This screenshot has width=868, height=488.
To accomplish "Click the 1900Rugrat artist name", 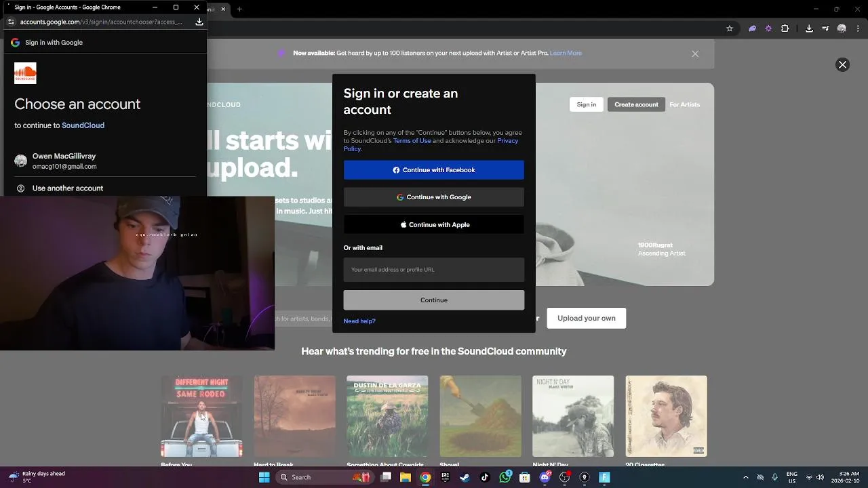I will point(655,245).
